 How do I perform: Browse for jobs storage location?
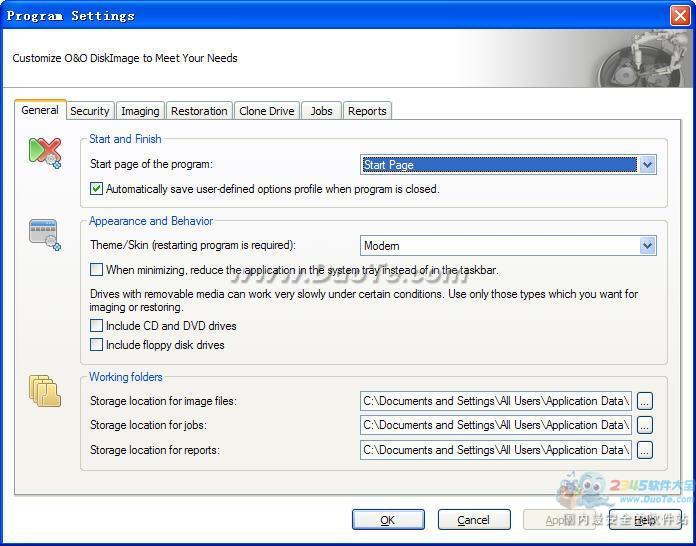(645, 425)
